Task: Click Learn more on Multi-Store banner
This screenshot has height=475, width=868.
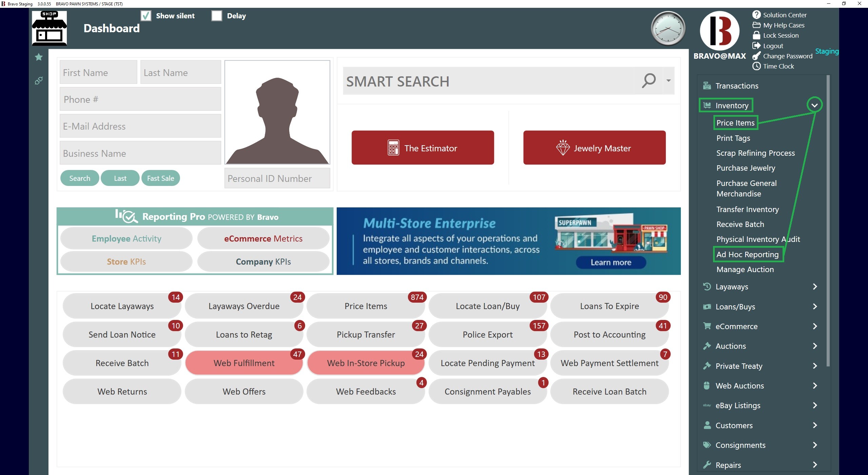Action: pos(611,262)
